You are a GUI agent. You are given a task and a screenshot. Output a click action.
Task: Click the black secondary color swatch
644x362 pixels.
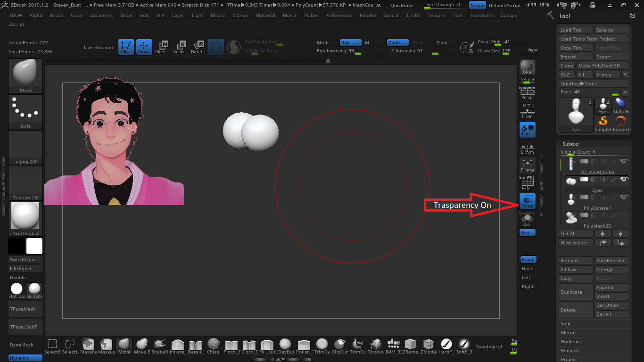17,246
